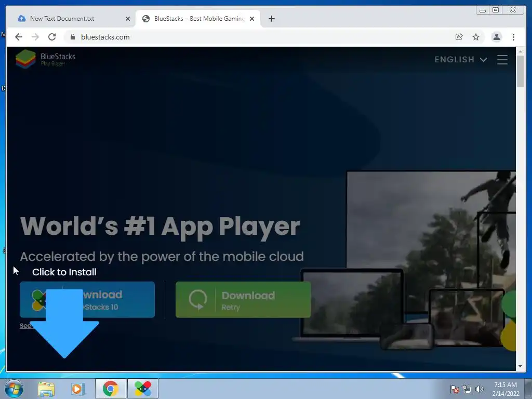Image resolution: width=532 pixels, height=399 pixels.
Task: Click the network tray icon
Action: click(467, 389)
